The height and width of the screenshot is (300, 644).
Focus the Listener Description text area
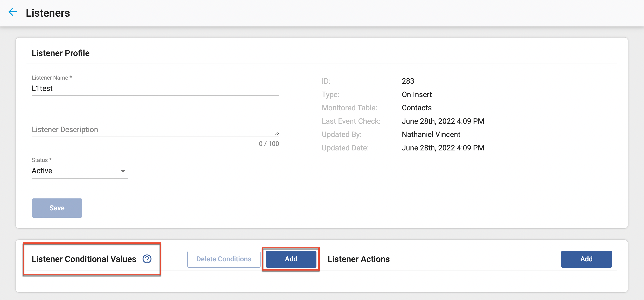(x=155, y=130)
